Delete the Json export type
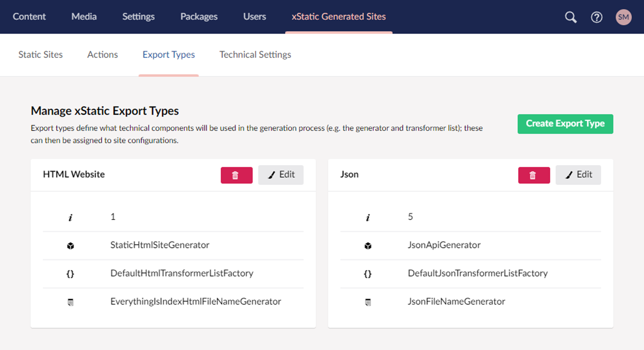This screenshot has height=350, width=644. (x=534, y=175)
